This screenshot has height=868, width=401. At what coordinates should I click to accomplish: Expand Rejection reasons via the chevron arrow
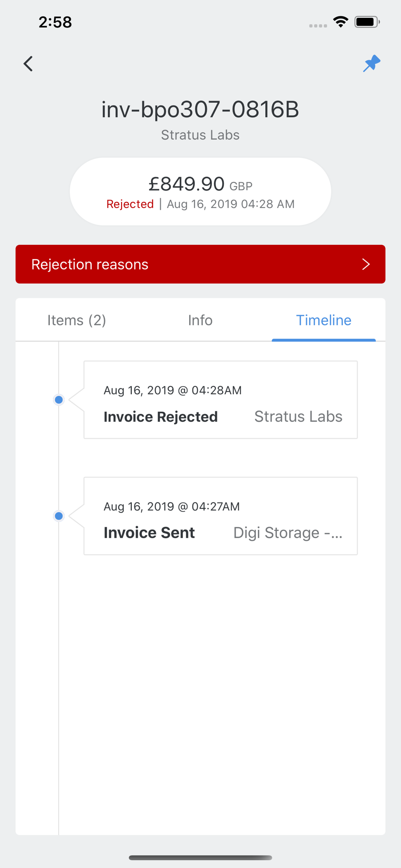click(x=366, y=264)
